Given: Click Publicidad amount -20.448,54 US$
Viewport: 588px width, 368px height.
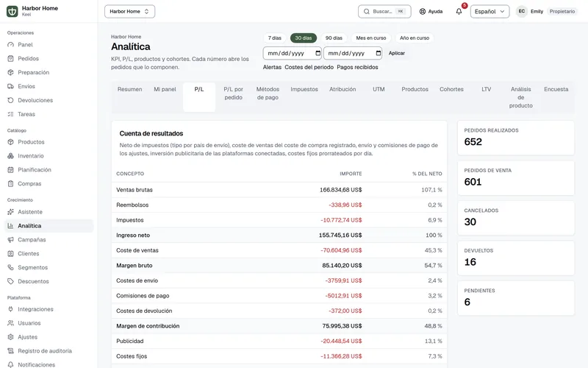Looking at the screenshot, I should pyautogui.click(x=341, y=341).
